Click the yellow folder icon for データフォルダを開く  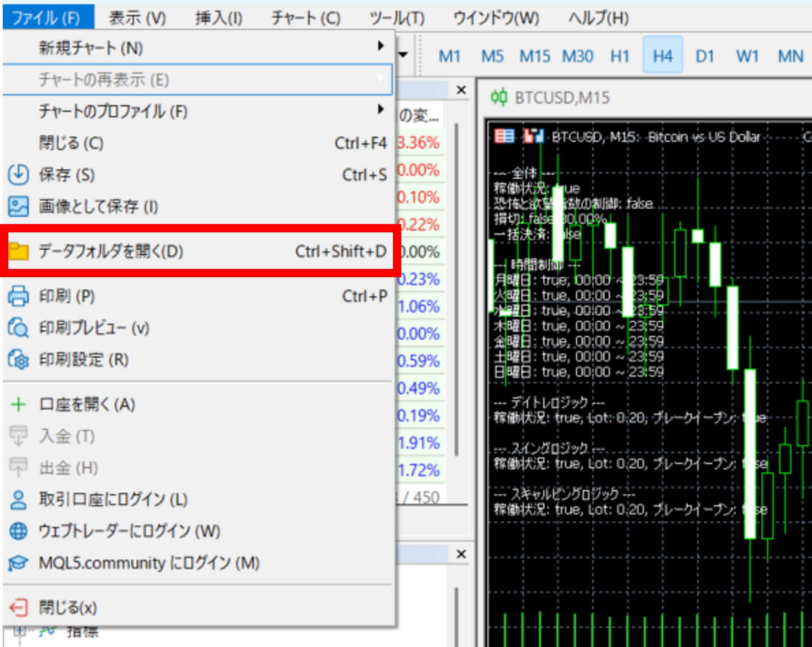click(x=18, y=251)
